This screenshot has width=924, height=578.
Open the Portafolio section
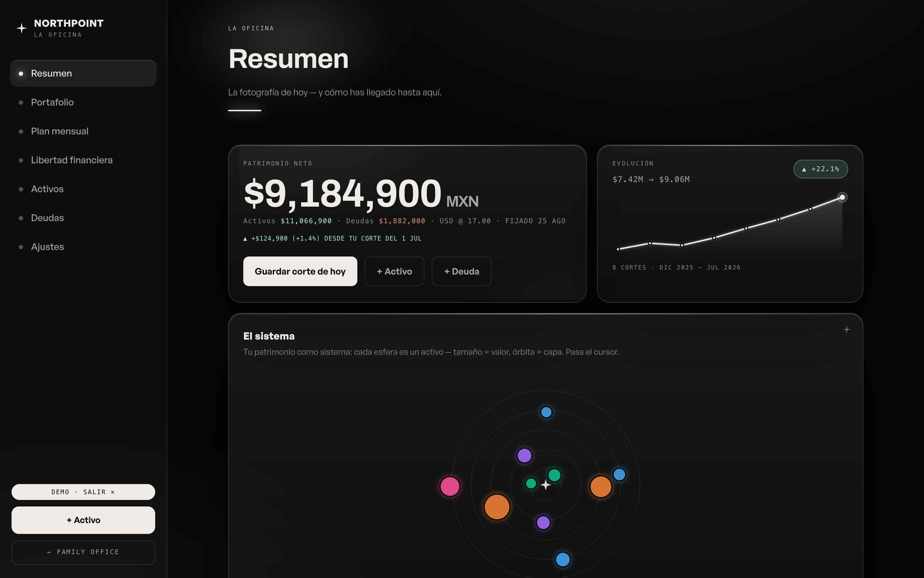[83, 103]
